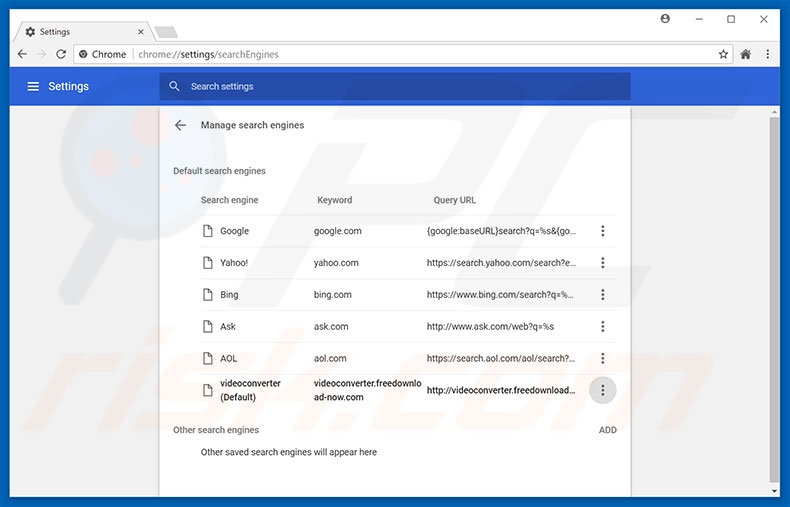Click the keyword ask.com

[x=331, y=327]
